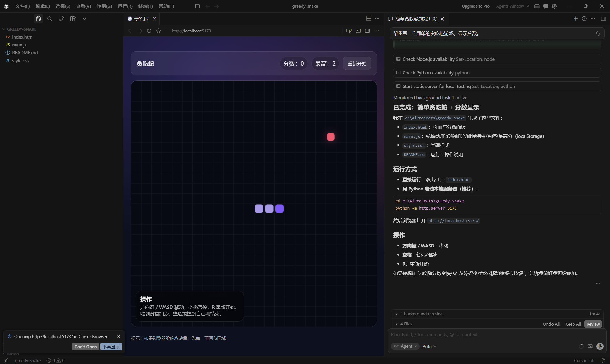Click the Review button

(593, 324)
